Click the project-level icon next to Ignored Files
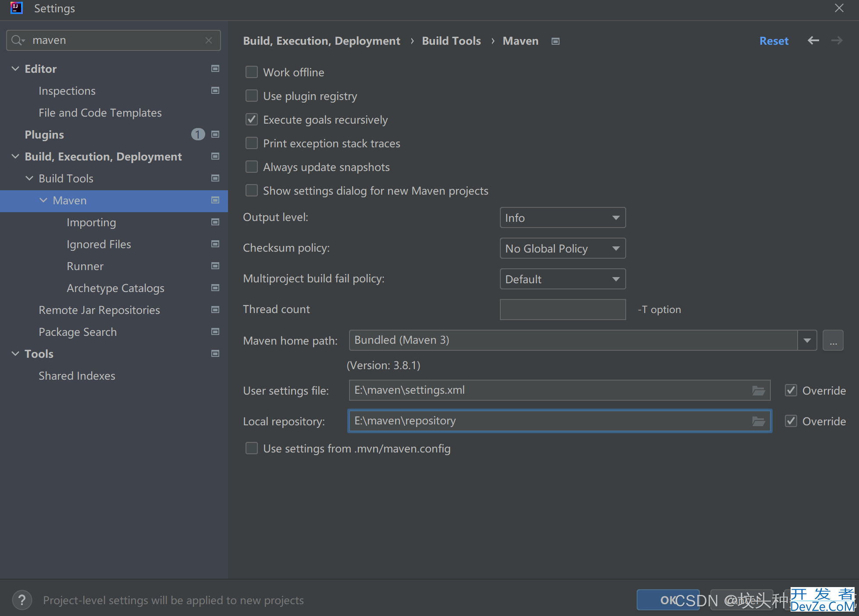This screenshot has width=859, height=616. (215, 244)
